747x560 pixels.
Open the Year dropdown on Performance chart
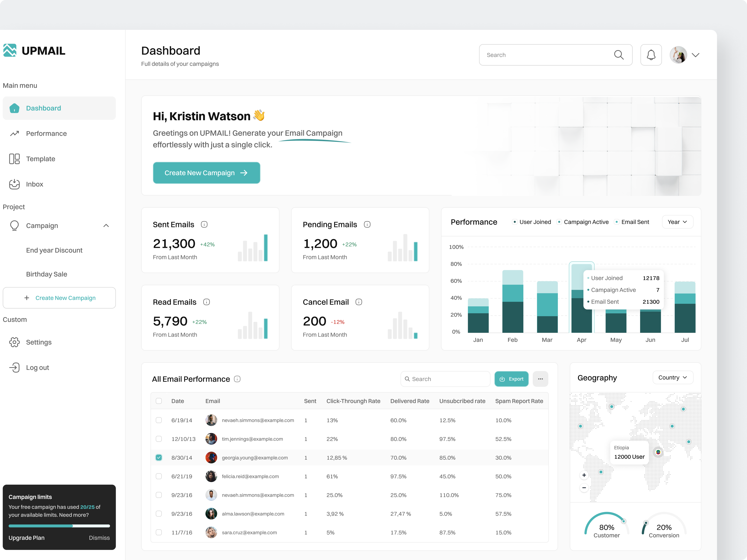677,222
